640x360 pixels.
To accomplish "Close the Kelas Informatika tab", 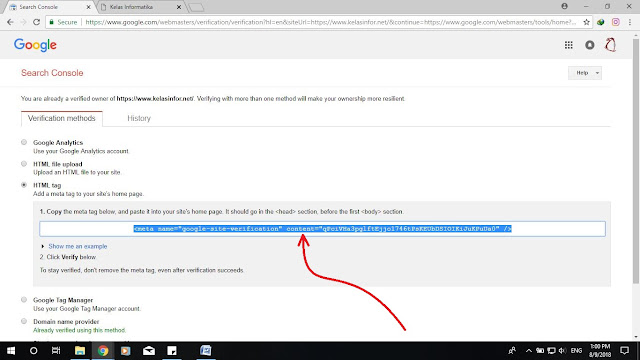I will click(179, 7).
